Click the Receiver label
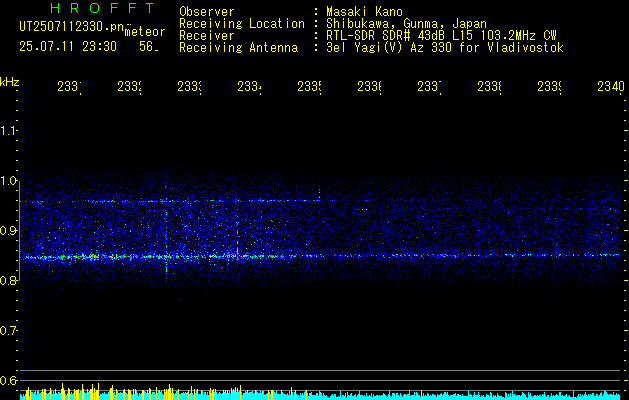The height and width of the screenshot is (400, 629). click(x=207, y=36)
